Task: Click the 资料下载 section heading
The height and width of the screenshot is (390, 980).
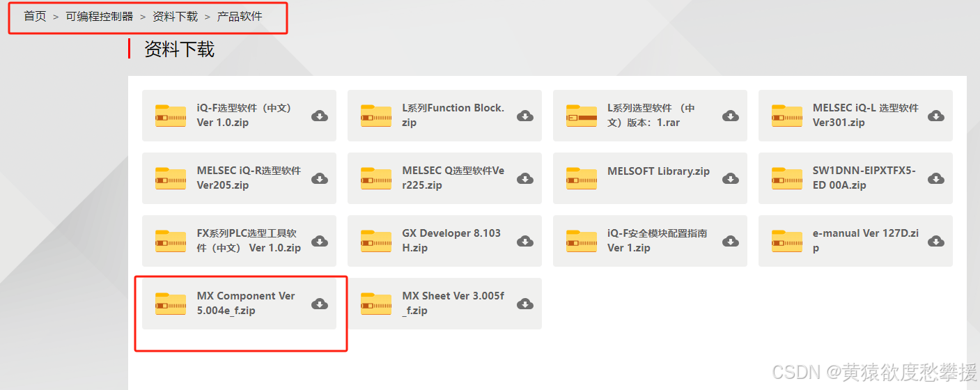Action: pyautogui.click(x=179, y=49)
